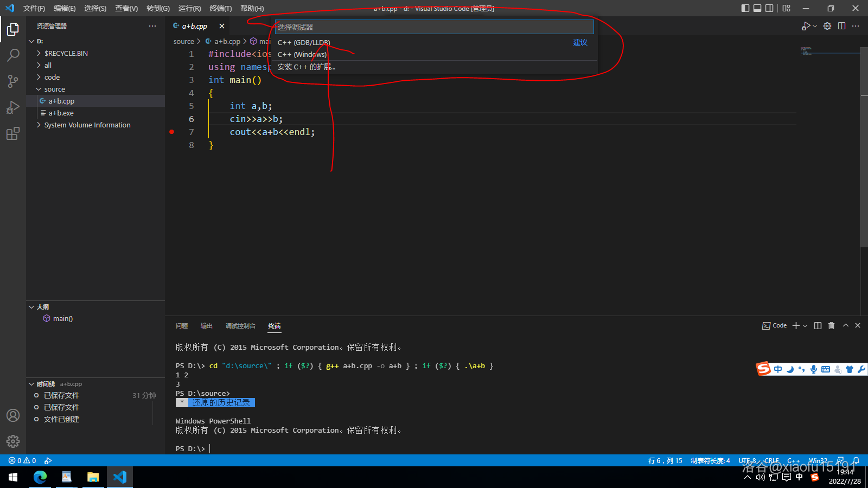
Task: Click the editor vertical scrollbar
Action: coord(864,146)
